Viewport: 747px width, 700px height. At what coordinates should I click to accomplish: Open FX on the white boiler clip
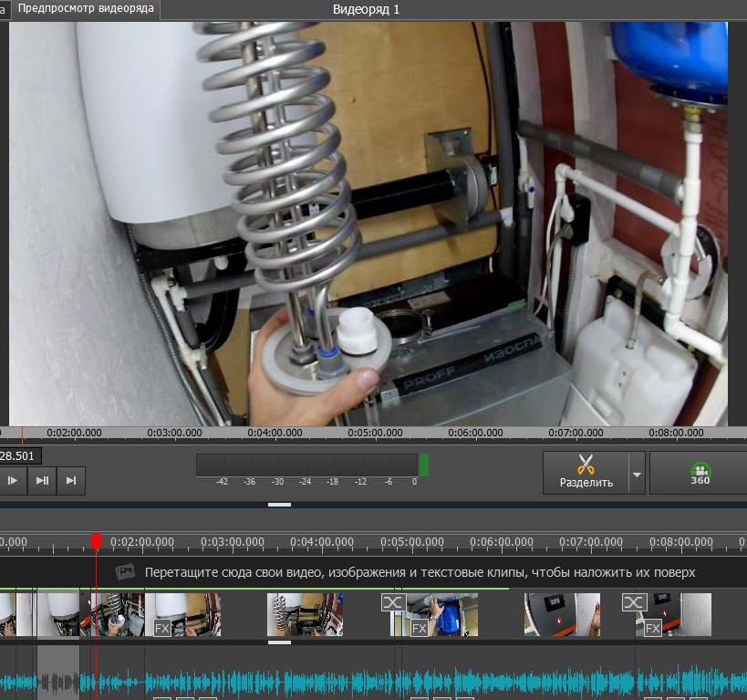click(161, 628)
